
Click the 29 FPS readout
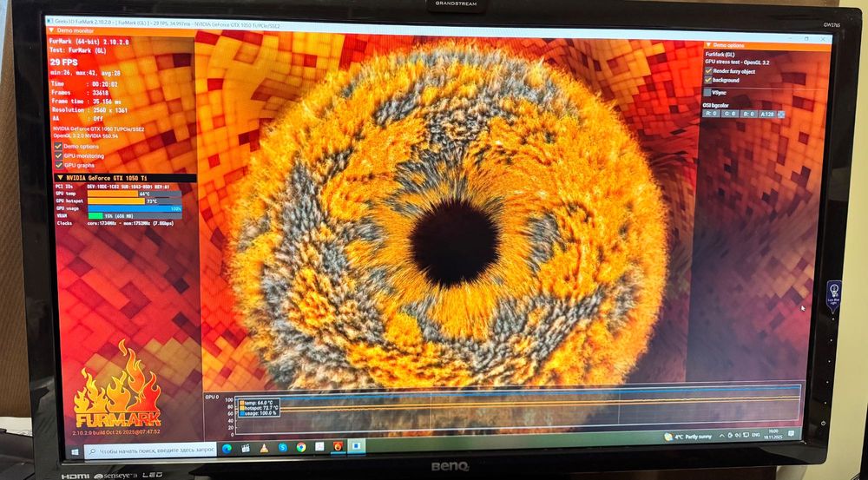[x=63, y=62]
